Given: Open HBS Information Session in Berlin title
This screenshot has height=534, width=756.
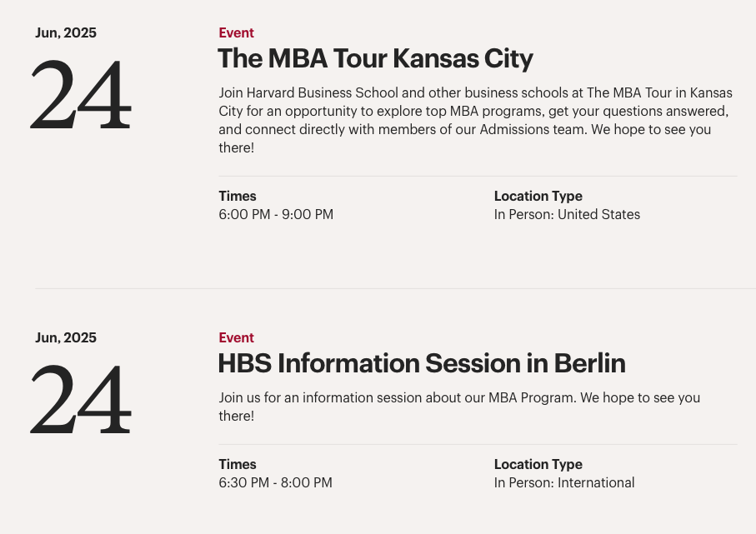Looking at the screenshot, I should coord(422,363).
